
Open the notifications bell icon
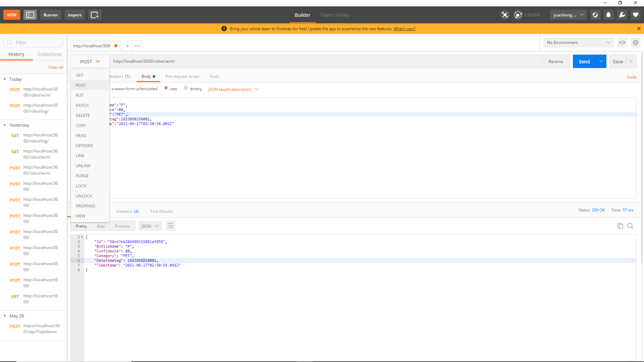pos(608,15)
